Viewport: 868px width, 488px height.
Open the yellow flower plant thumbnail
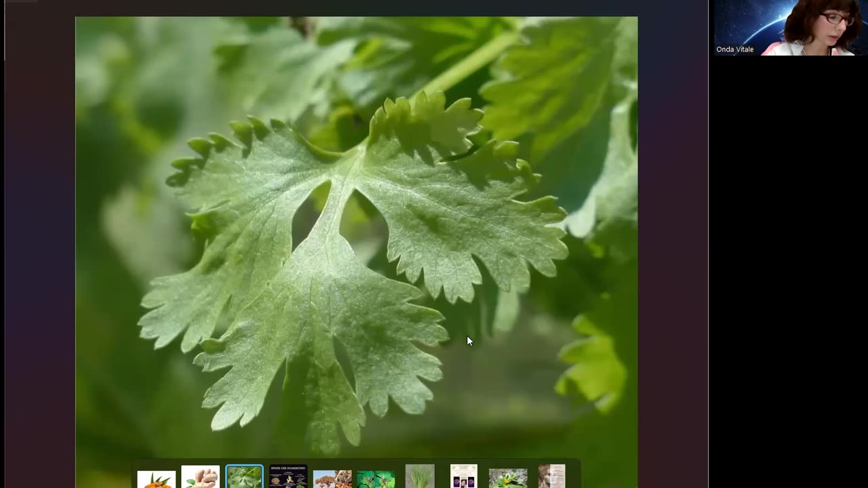coord(508,478)
